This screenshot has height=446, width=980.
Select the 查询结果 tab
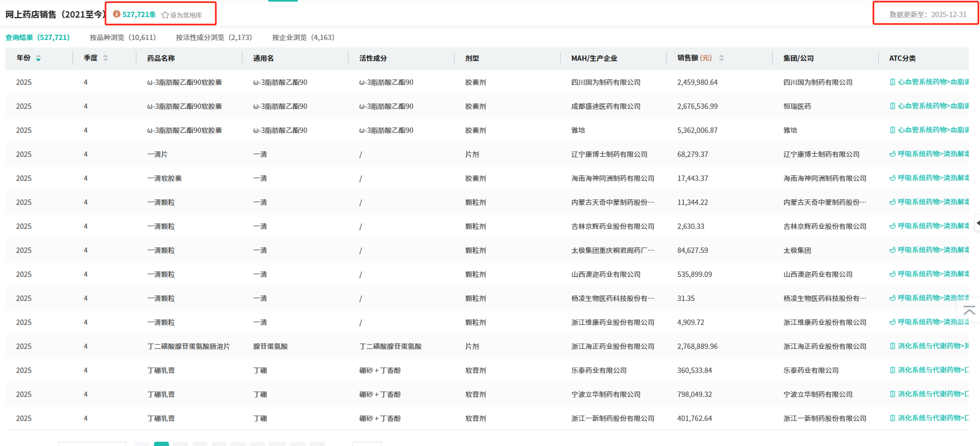point(37,37)
